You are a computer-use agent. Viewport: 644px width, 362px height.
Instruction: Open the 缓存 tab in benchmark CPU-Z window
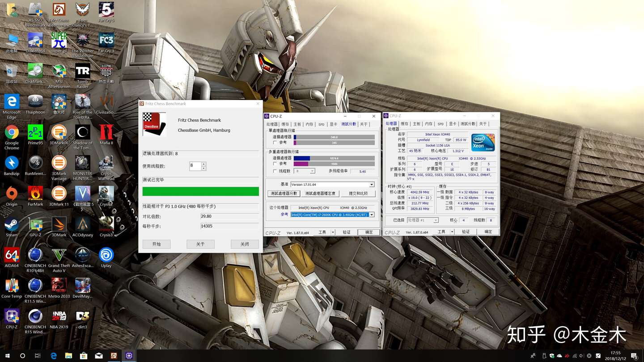[285, 124]
